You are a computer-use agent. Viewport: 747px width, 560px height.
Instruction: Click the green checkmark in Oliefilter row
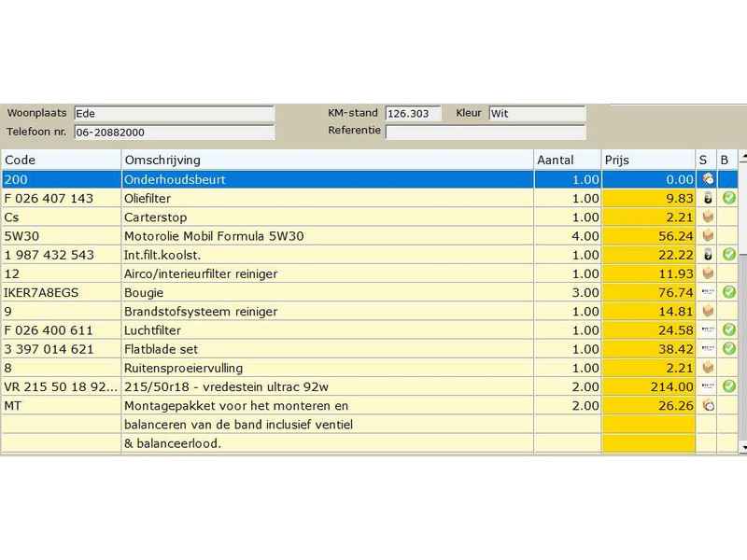(x=729, y=198)
